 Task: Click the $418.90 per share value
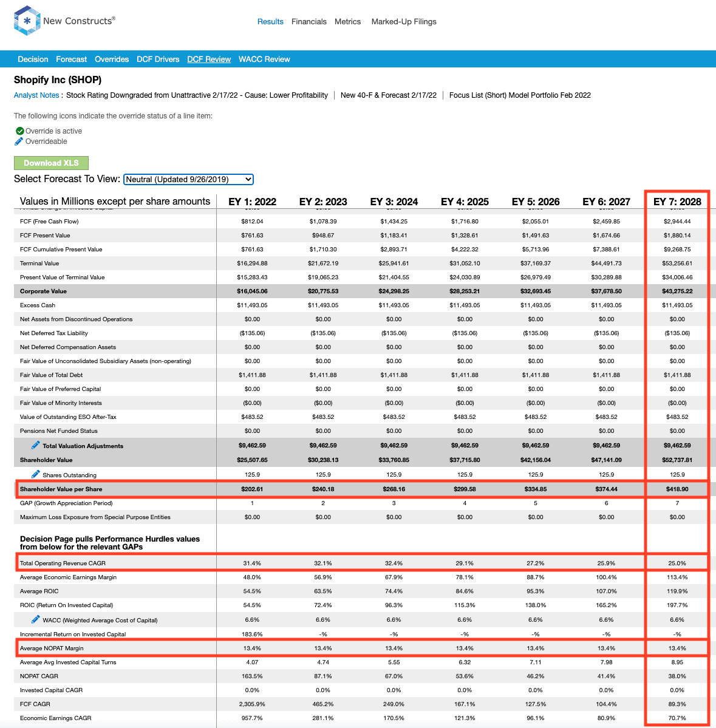pos(677,489)
